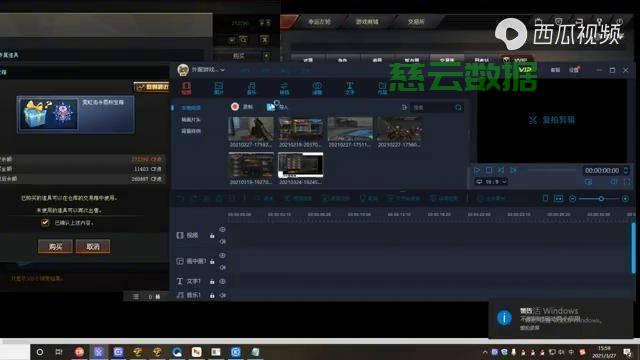Click the 文字1 track T icon
Viewport: 640px width, 360px height.
click(180, 281)
